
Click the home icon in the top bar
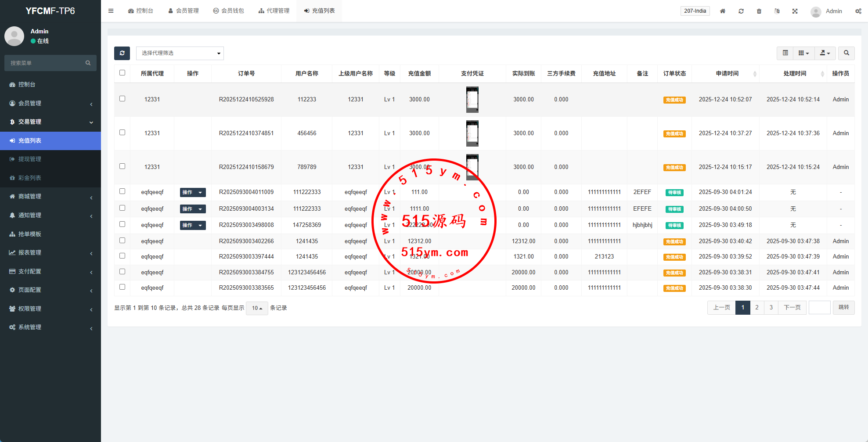[x=722, y=11]
